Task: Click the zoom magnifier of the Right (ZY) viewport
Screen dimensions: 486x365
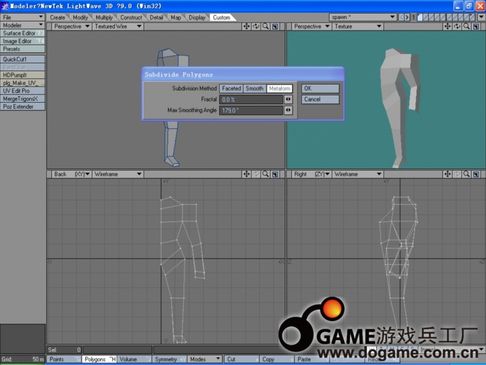Action: [467, 174]
